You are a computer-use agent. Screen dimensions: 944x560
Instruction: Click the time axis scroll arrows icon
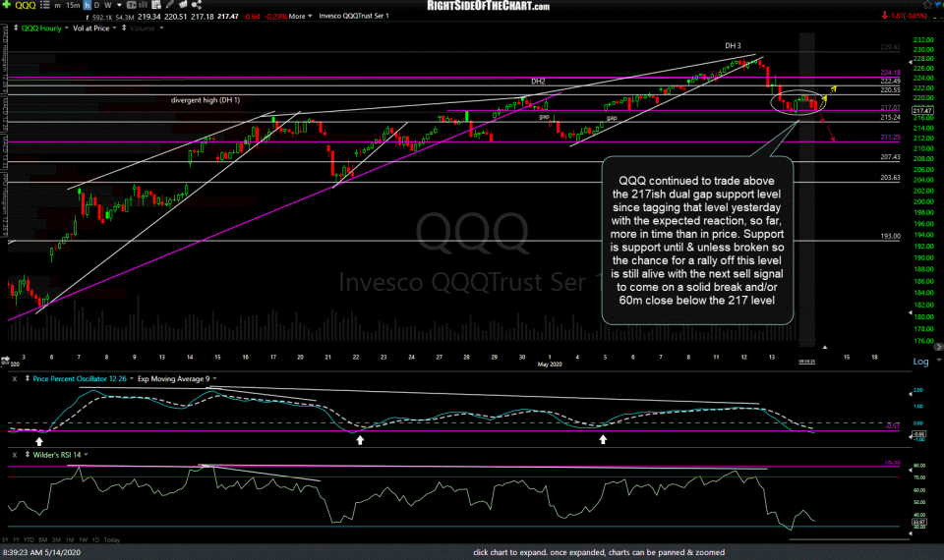[6, 361]
